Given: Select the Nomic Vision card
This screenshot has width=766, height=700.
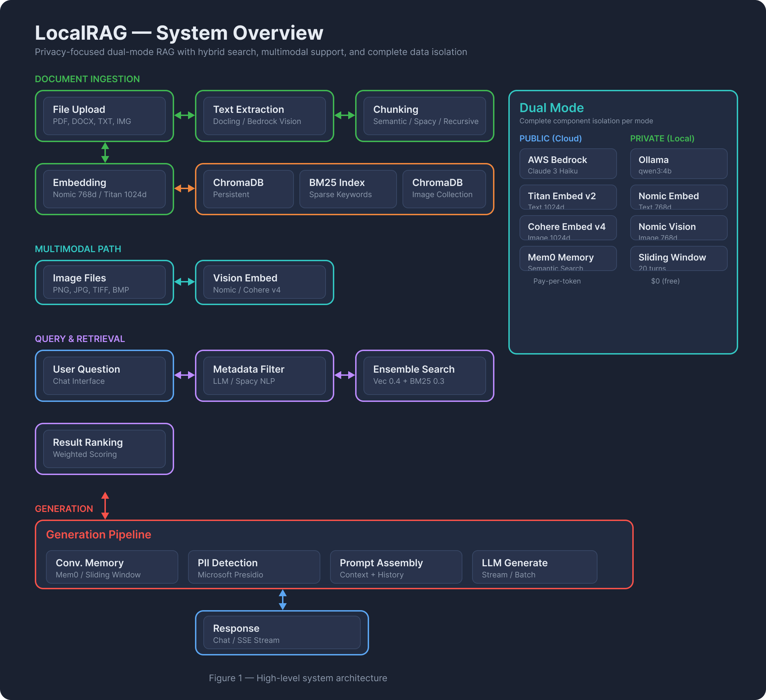Looking at the screenshot, I should [x=679, y=228].
